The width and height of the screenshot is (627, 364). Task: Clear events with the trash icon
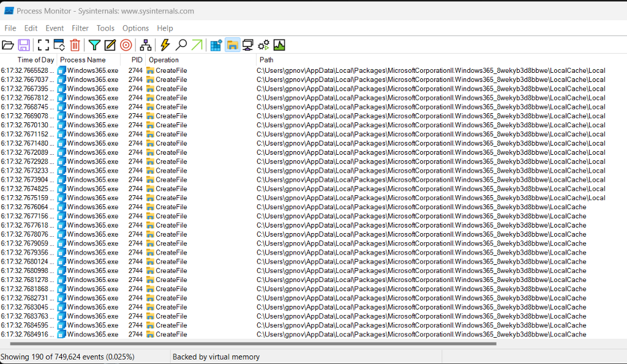click(75, 45)
